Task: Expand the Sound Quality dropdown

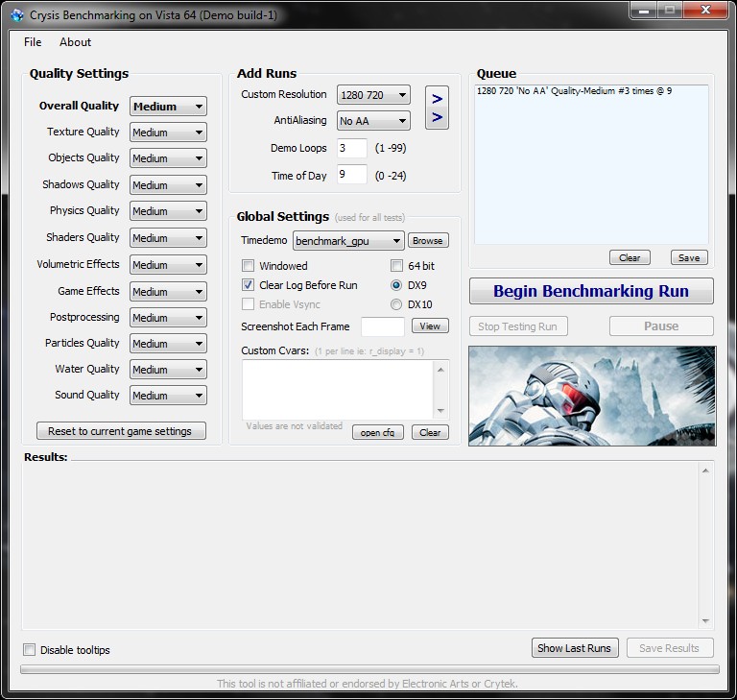Action: (168, 396)
